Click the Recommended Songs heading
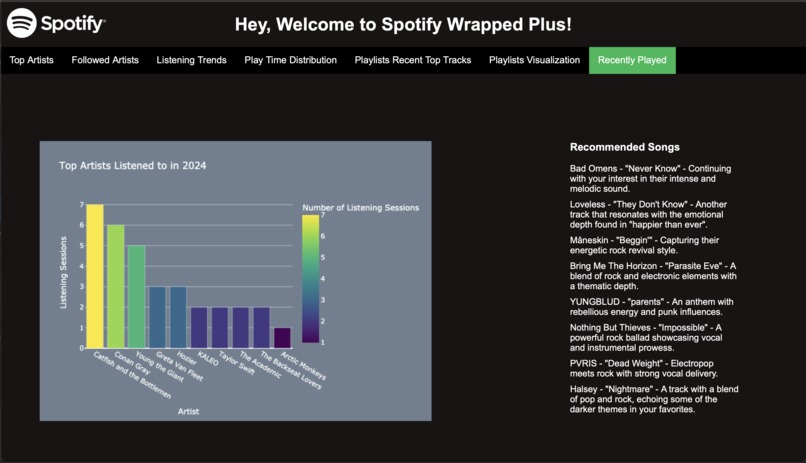This screenshot has height=463, width=806. [x=625, y=147]
